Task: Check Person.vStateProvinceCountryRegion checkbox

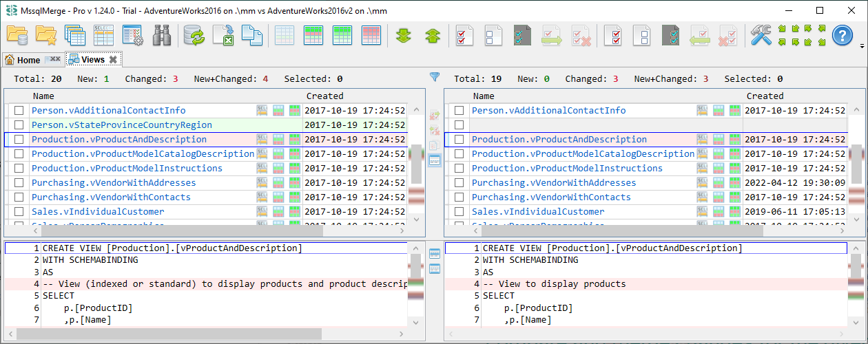Action: [19, 125]
